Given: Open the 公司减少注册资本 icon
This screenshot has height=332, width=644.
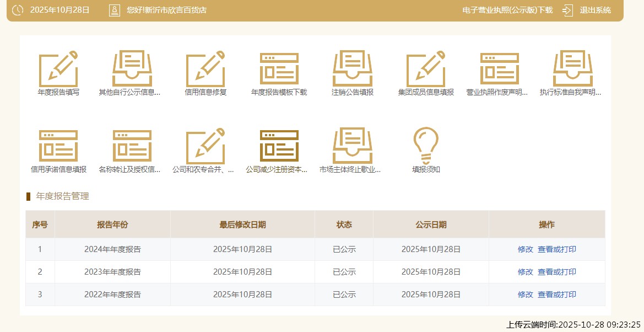Looking at the screenshot, I should (279, 146).
